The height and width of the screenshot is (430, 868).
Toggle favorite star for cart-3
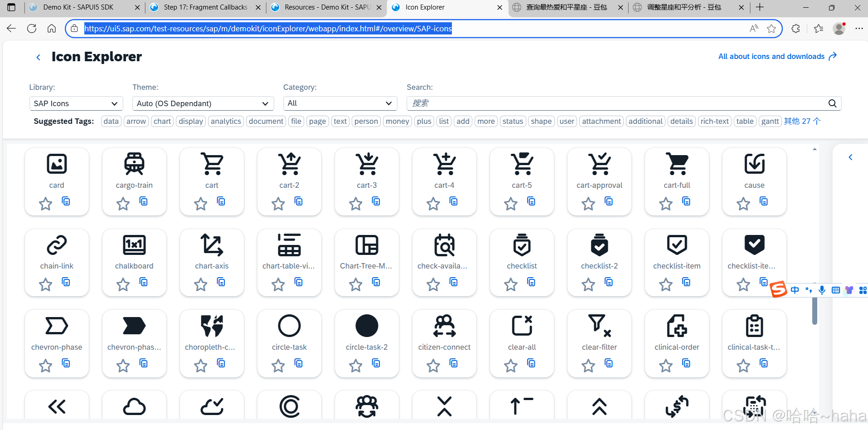point(355,204)
